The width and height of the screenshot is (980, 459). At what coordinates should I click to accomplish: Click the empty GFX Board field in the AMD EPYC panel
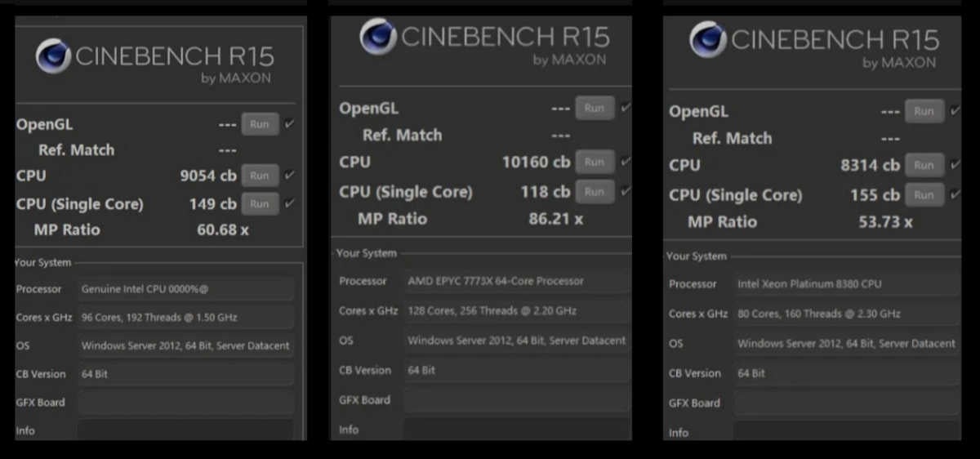(x=517, y=399)
